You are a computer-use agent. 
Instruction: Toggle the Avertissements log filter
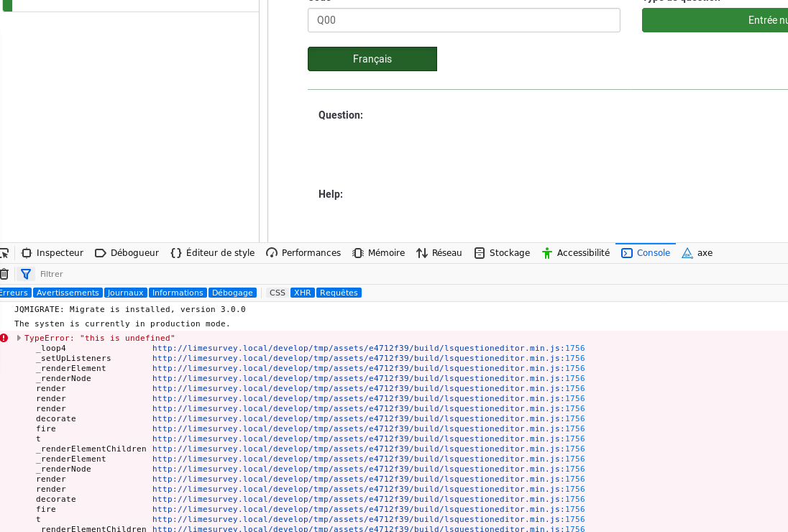[x=68, y=293]
